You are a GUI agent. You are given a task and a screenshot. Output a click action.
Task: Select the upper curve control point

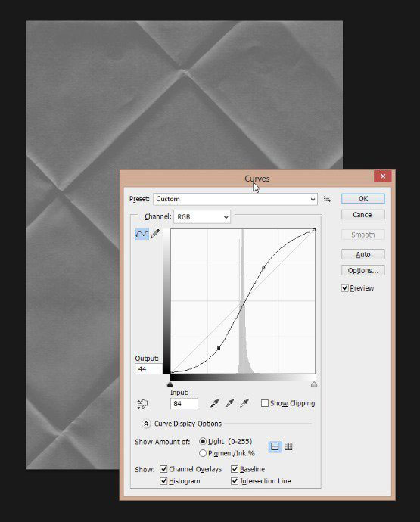pos(263,268)
